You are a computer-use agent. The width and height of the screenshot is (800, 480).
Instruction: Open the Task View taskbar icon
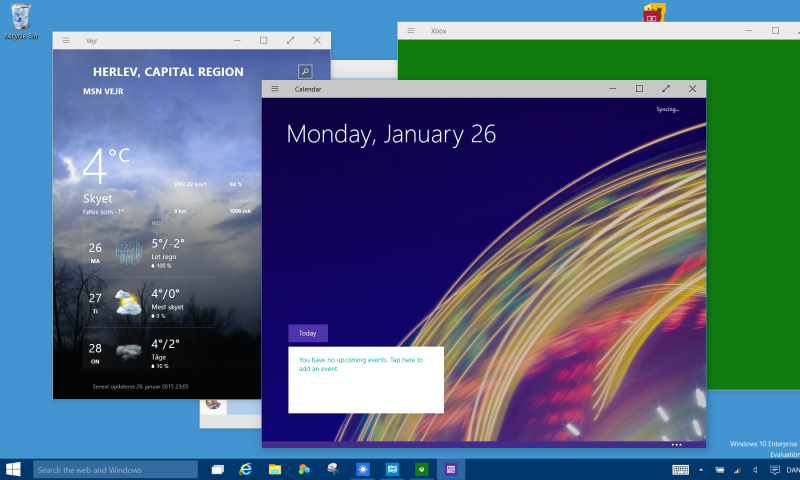(x=218, y=469)
